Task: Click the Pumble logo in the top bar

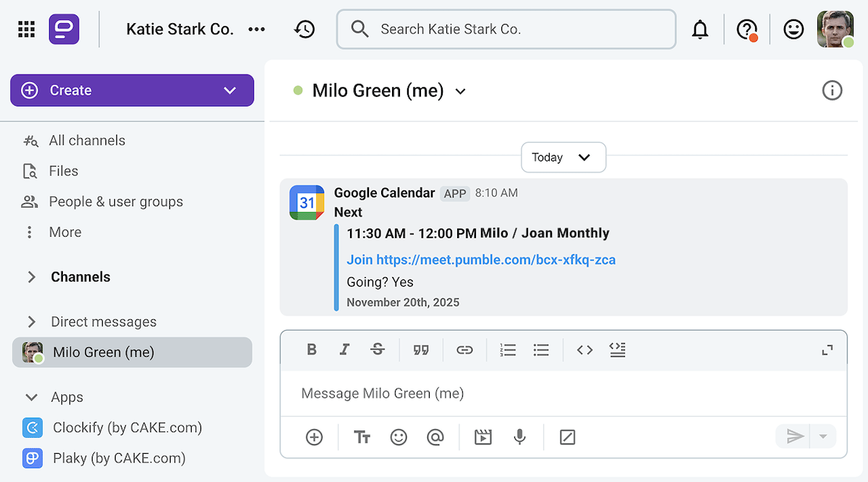Action: (64, 29)
